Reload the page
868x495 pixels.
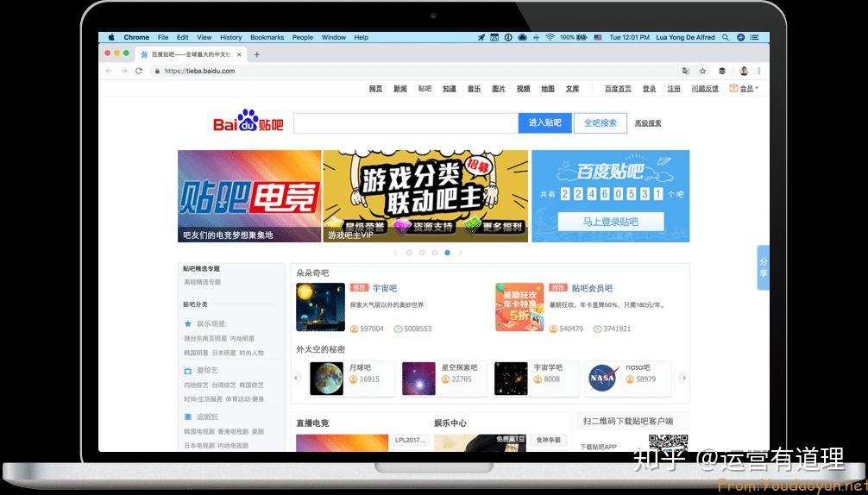click(x=139, y=71)
